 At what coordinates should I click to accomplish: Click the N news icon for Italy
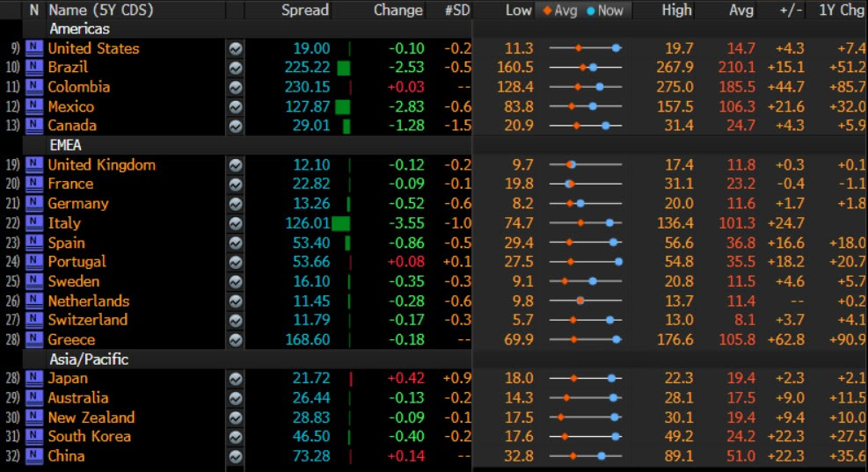click(x=34, y=223)
